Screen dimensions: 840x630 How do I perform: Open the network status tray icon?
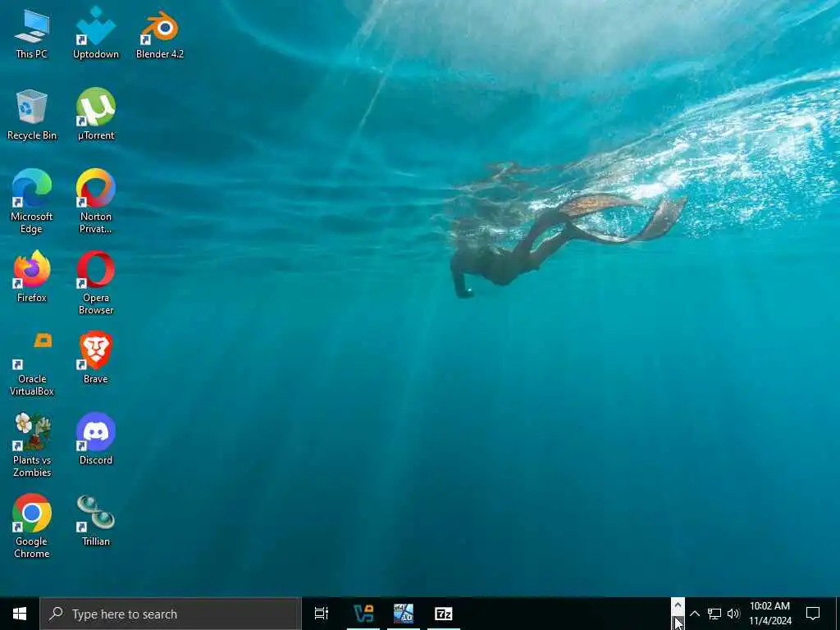(x=714, y=614)
